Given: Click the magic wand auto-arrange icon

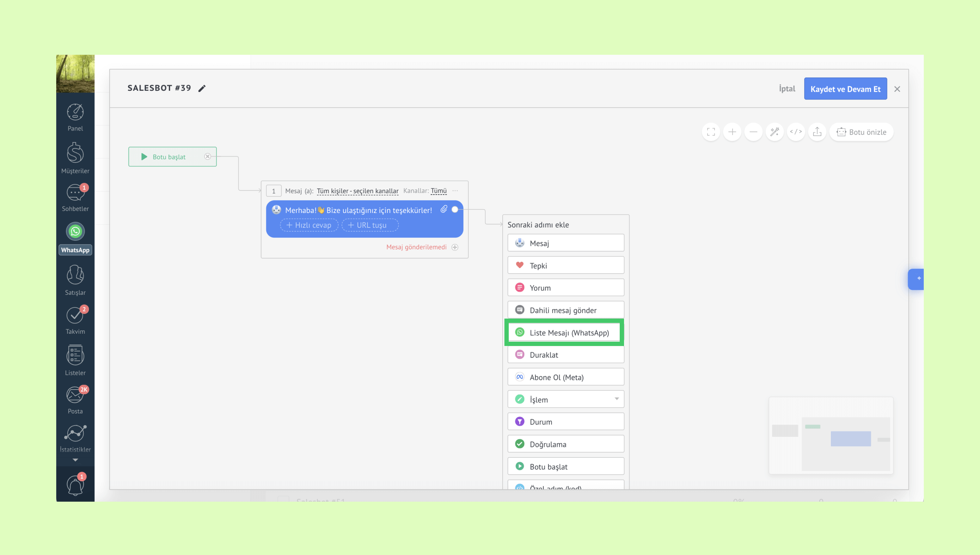Looking at the screenshot, I should click(x=775, y=132).
